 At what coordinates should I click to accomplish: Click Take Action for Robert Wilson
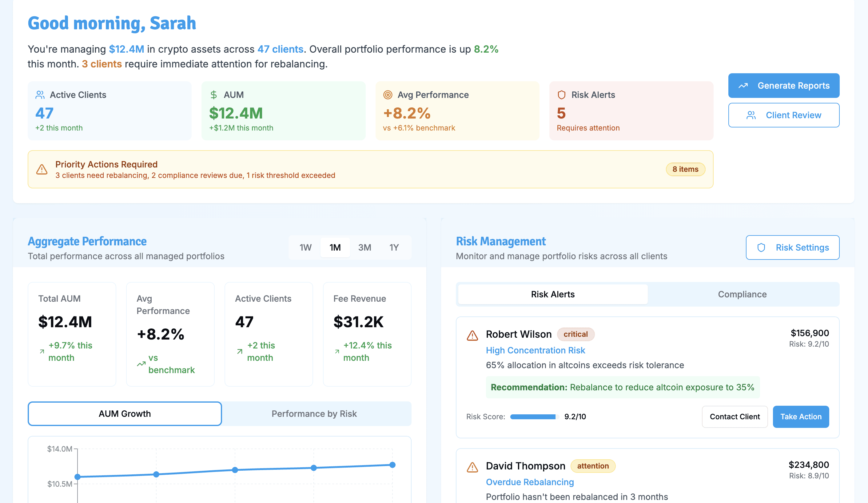click(x=801, y=416)
